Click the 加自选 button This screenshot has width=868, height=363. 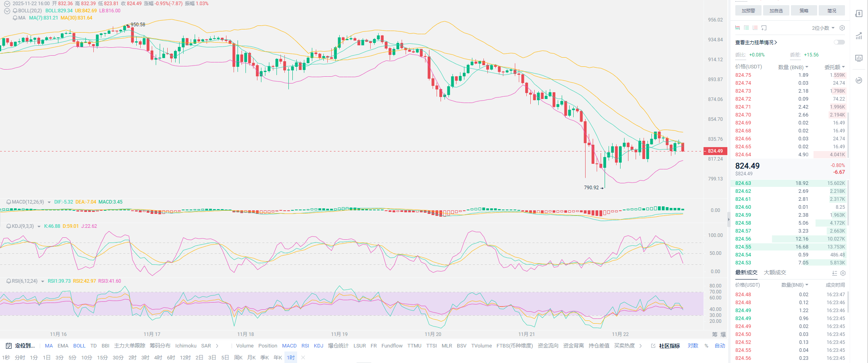click(776, 11)
